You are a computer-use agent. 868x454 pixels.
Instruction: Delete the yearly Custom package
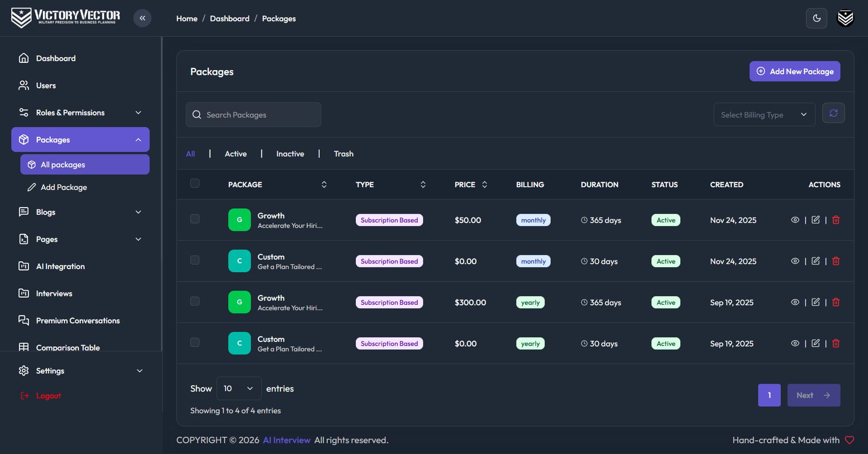(836, 343)
